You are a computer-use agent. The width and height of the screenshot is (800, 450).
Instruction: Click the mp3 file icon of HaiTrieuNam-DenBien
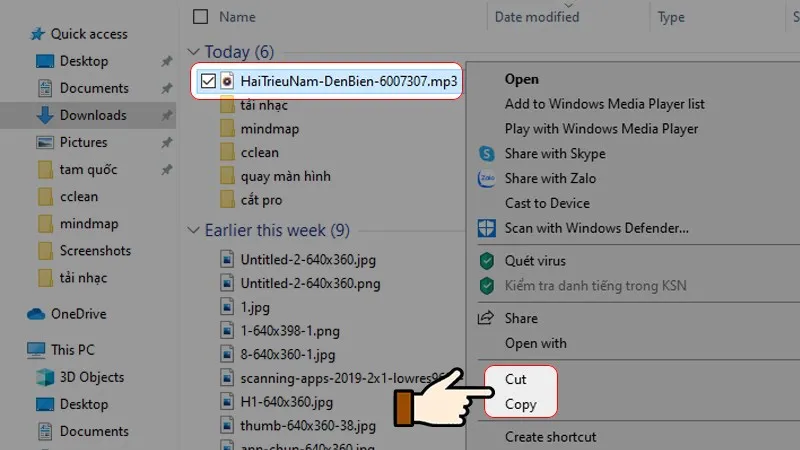tap(227, 81)
